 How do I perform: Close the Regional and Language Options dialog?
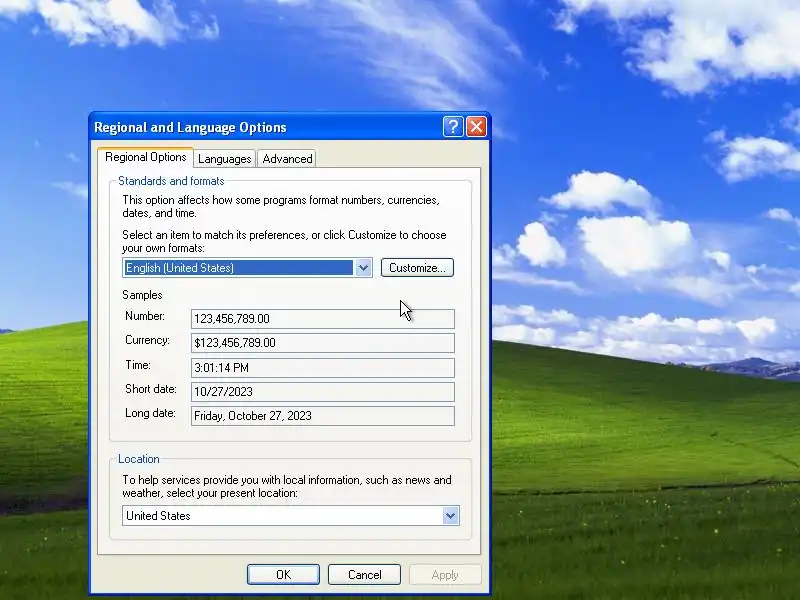[477, 127]
